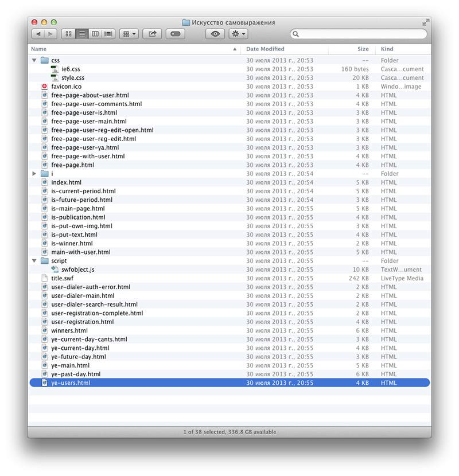Viewport: 459px width, 476px height.
Task: Select free-page-user-comments.html row
Action: click(x=229, y=104)
